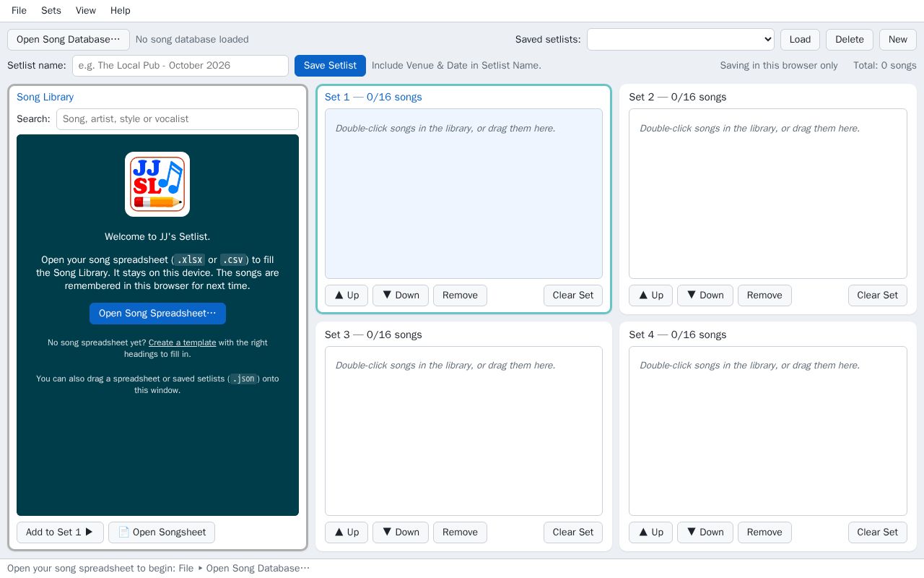The height and width of the screenshot is (578, 924).
Task: Move song Down in Set 4
Action: point(705,532)
